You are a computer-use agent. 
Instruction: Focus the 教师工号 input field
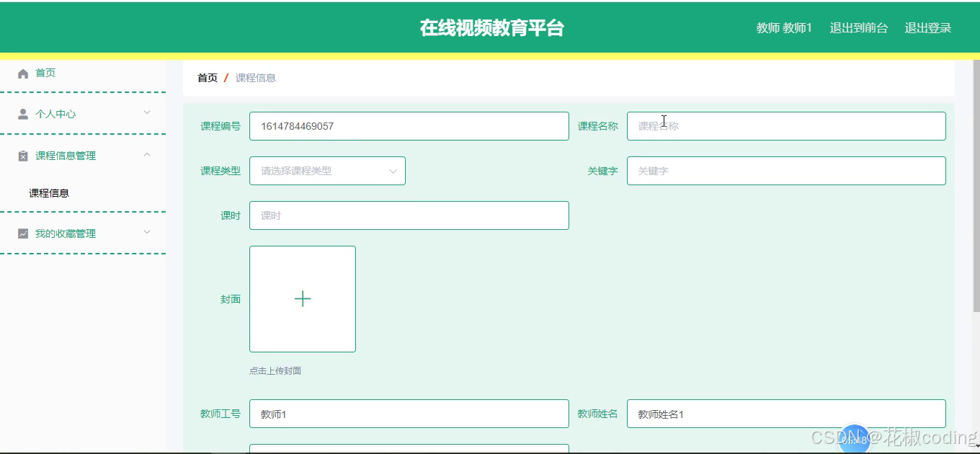point(409,414)
